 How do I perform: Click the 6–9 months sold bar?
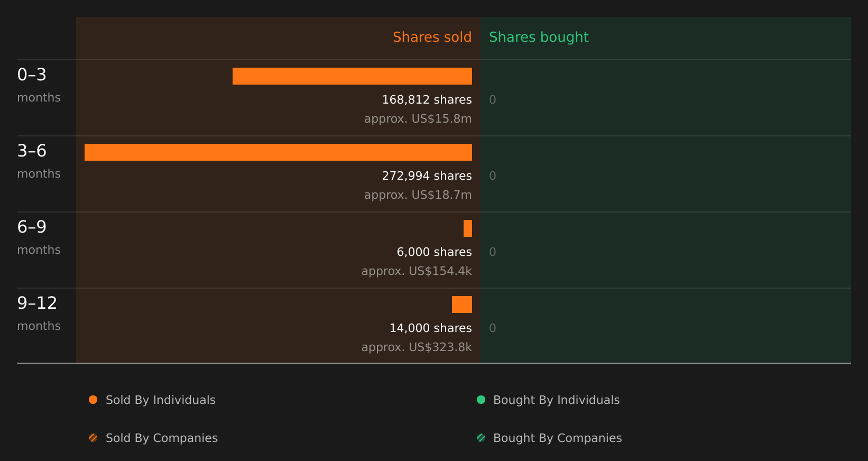pos(468,228)
